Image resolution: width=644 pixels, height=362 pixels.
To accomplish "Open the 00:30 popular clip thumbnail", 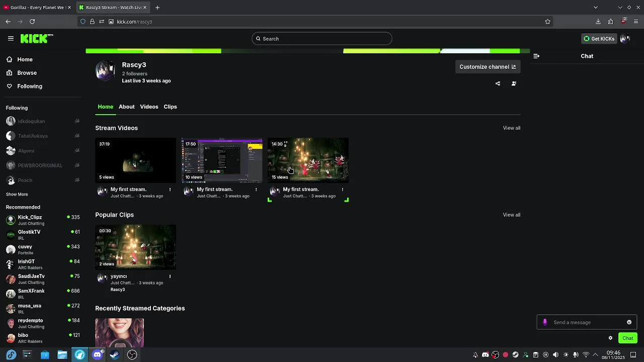I will 136,247.
